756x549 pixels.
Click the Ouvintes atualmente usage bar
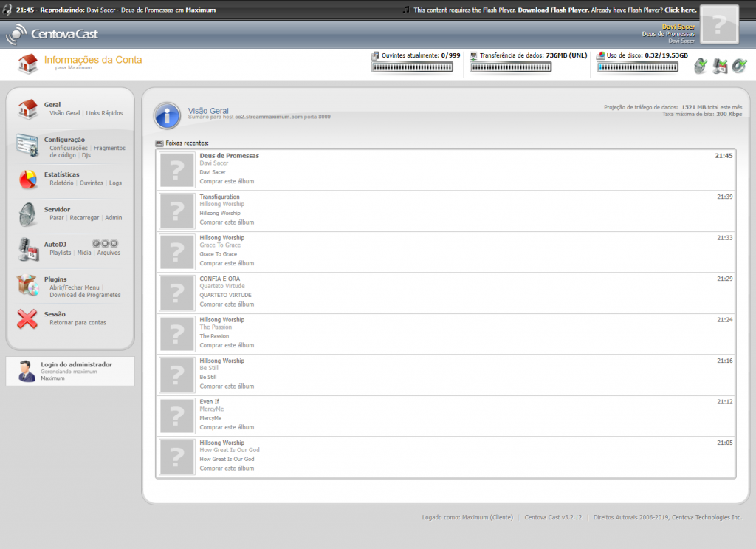pyautogui.click(x=412, y=67)
